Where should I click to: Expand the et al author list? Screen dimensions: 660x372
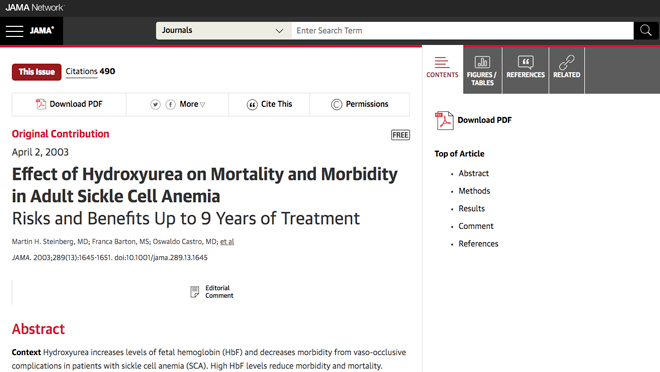[227, 242]
